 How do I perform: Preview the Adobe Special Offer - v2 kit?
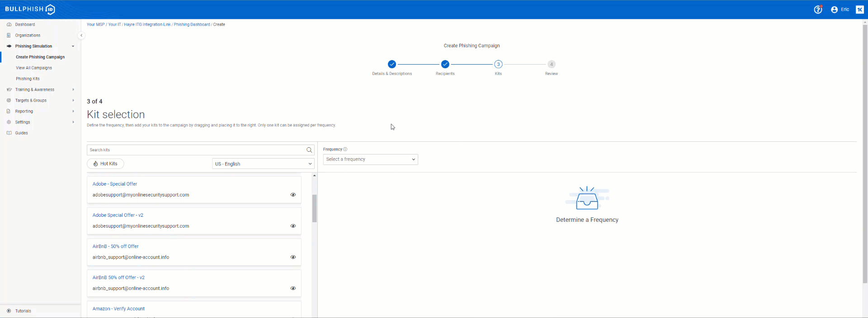(x=293, y=226)
